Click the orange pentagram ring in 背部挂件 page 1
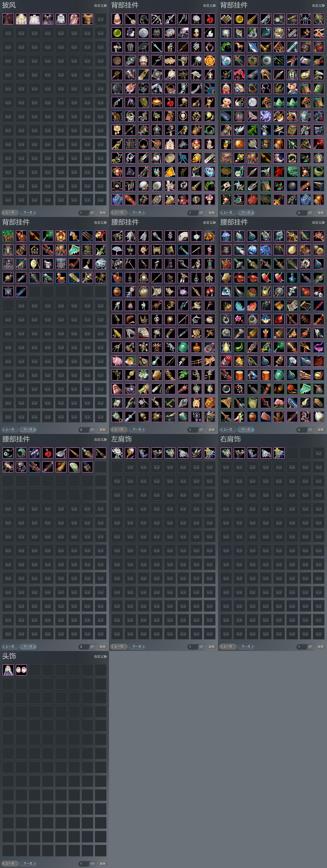 coord(210,61)
